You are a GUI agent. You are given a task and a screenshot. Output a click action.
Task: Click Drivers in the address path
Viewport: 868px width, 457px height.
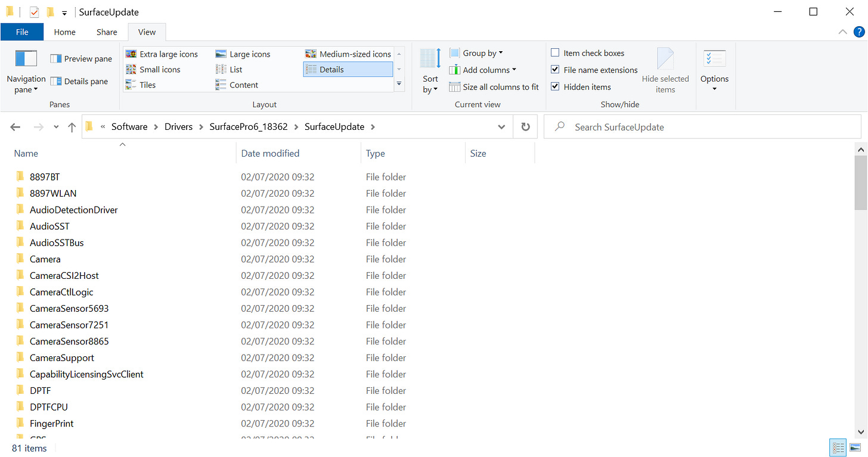pos(179,127)
